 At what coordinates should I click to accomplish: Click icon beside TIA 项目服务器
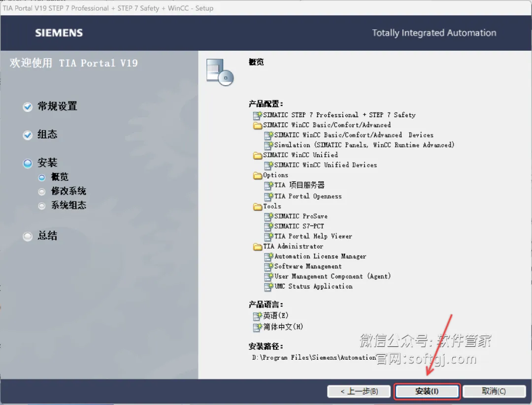(269, 185)
